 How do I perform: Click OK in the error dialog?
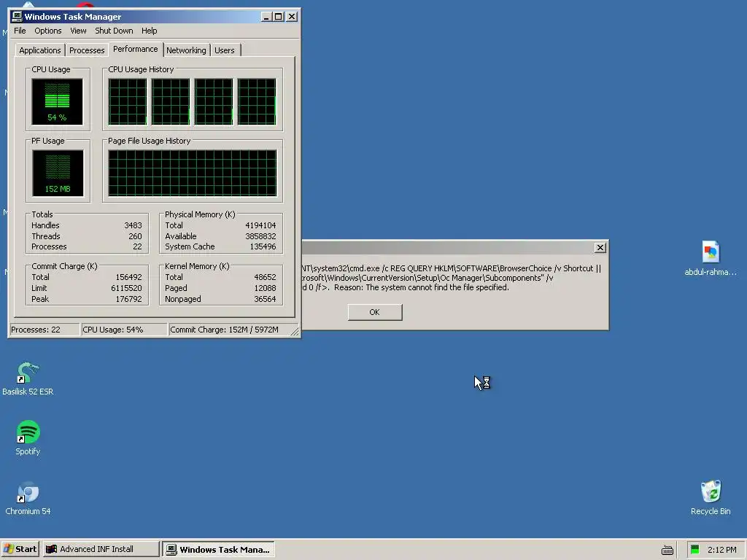coord(374,312)
